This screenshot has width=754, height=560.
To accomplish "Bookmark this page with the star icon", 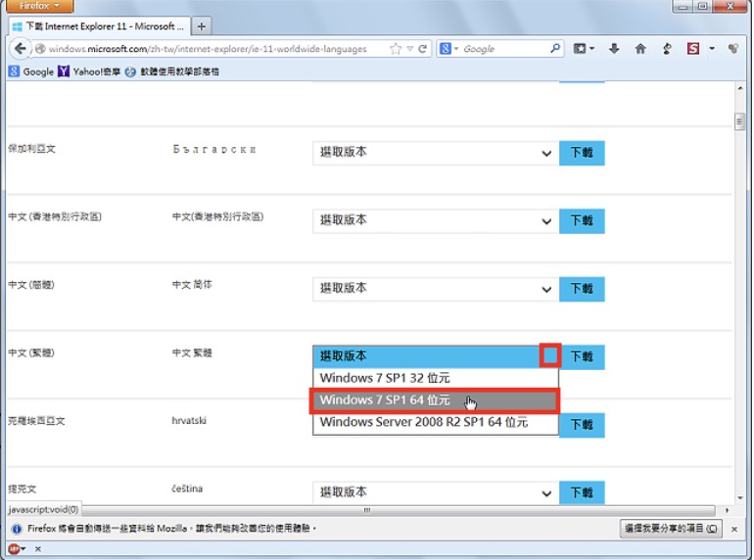I will pos(396,49).
